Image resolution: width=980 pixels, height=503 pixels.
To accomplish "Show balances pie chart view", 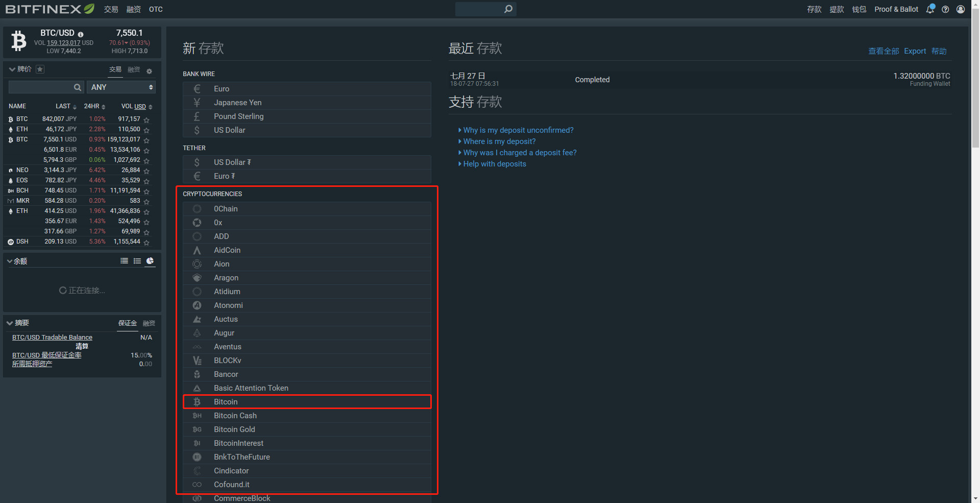I will pyautogui.click(x=150, y=261).
